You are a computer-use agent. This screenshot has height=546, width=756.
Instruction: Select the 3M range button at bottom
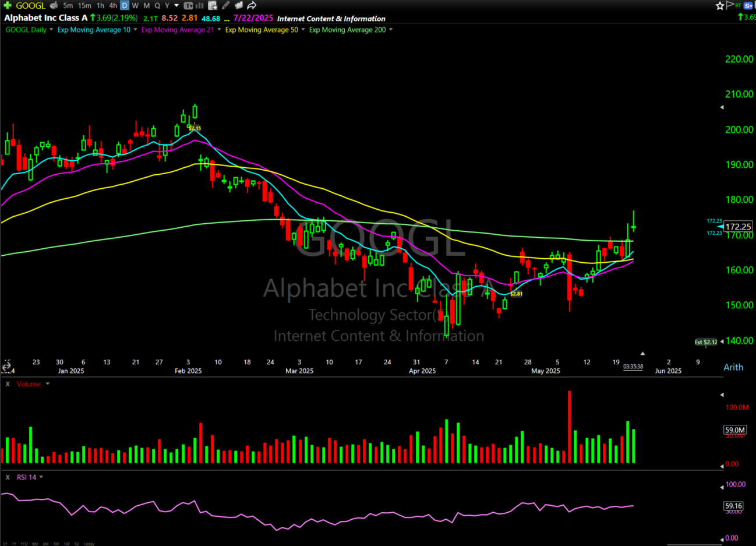pyautogui.click(x=45, y=544)
